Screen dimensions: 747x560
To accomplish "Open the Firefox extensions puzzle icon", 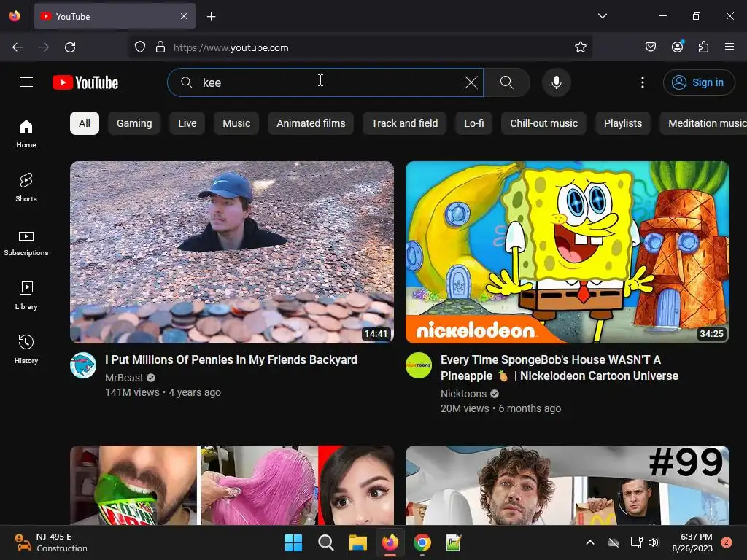I will [703, 47].
